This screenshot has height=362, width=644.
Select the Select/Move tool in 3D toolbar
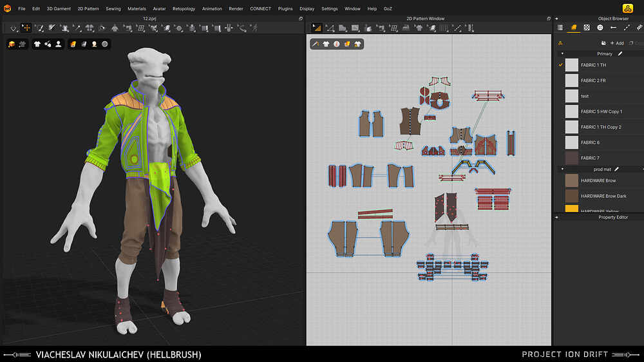[x=26, y=28]
